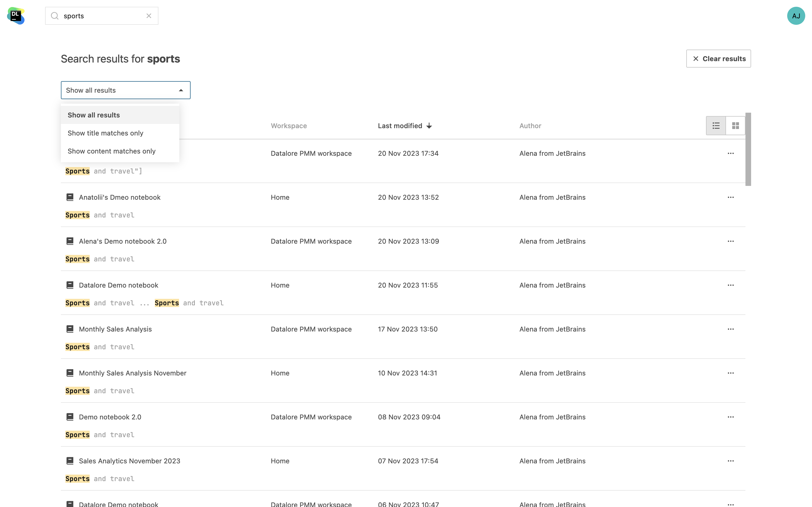The height and width of the screenshot is (507, 812).
Task: Click Last modified column header to sort
Action: pos(405,126)
